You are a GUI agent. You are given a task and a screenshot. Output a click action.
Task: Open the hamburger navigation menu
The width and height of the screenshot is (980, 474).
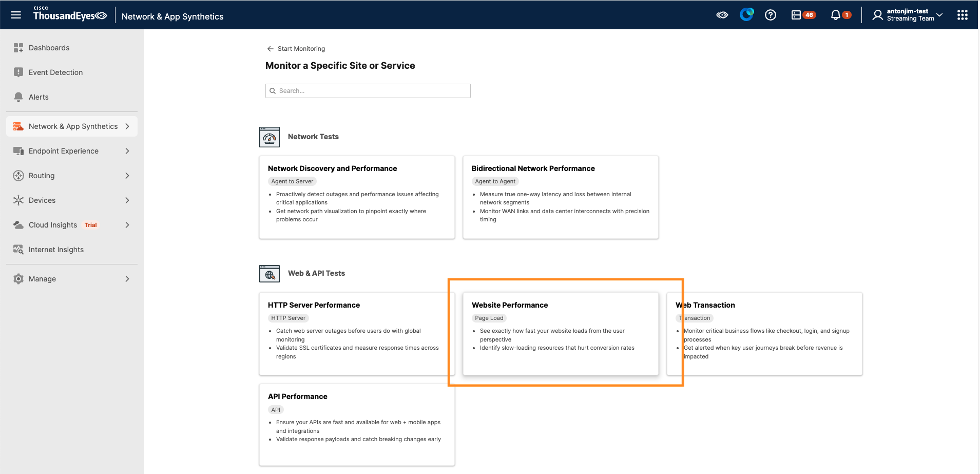click(16, 15)
